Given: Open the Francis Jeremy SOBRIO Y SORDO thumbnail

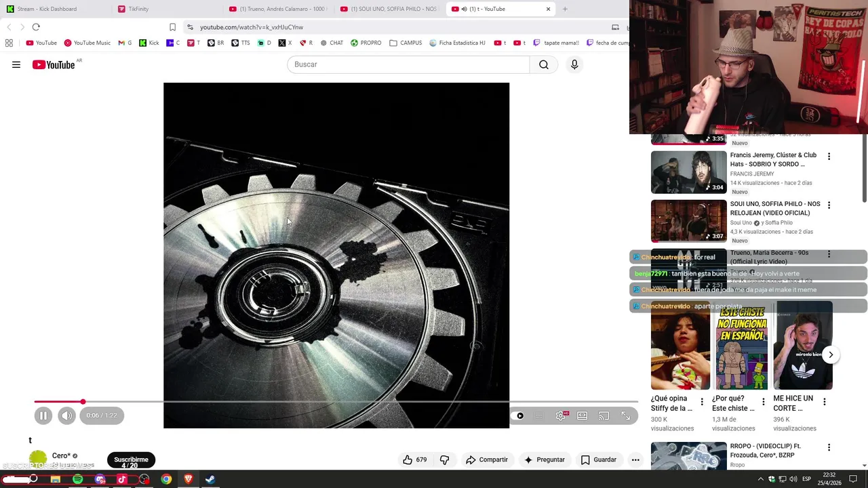Looking at the screenshot, I should (x=688, y=172).
